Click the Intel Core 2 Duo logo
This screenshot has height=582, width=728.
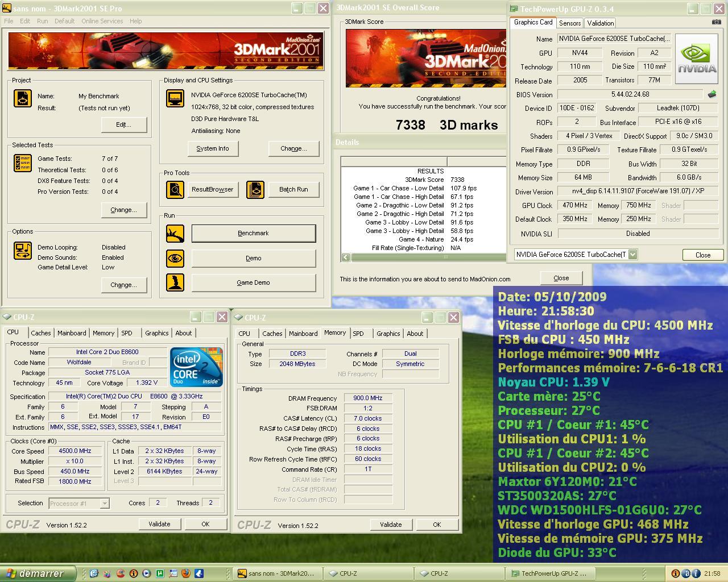click(197, 367)
